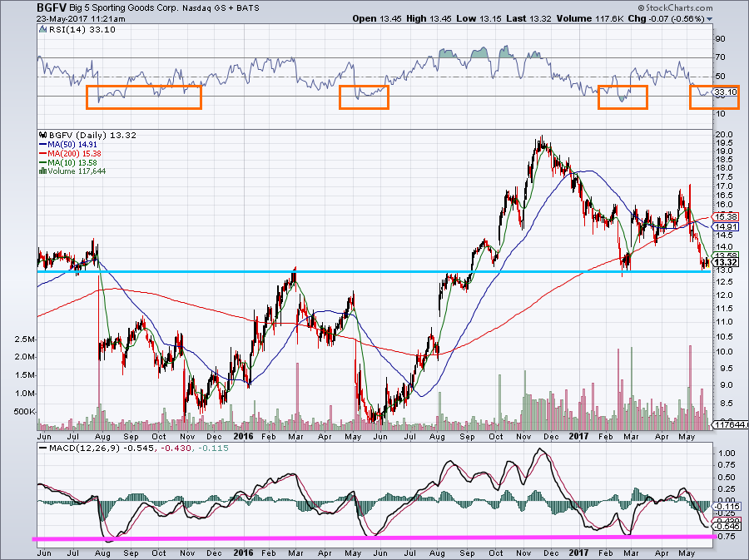Image resolution: width=749 pixels, height=560 pixels.
Task: Click the 117644 volume tag on right axis
Action: point(730,424)
